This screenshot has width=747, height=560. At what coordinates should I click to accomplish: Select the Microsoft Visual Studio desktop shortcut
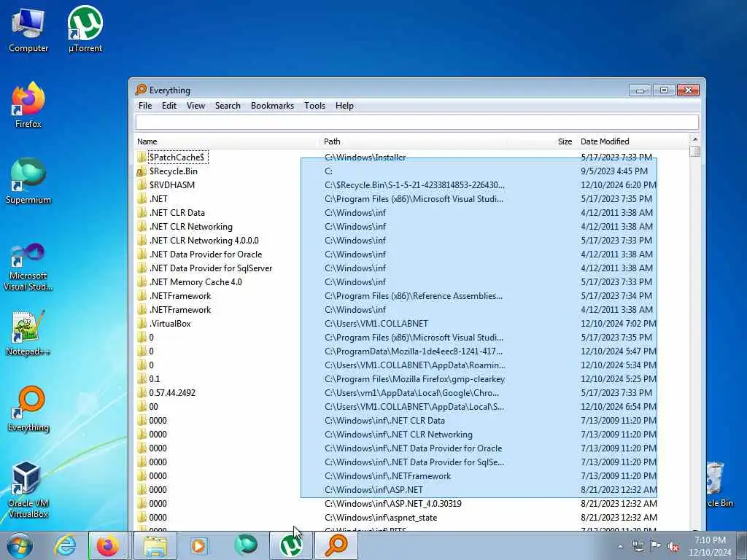tap(28, 267)
